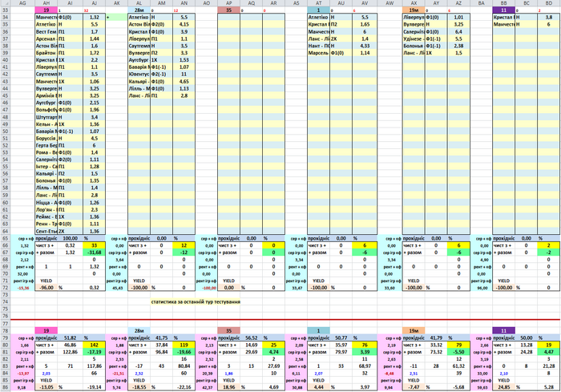The image size is (561, 392).
Task: Click the odds value '4,33'
Action: [365, 46]
